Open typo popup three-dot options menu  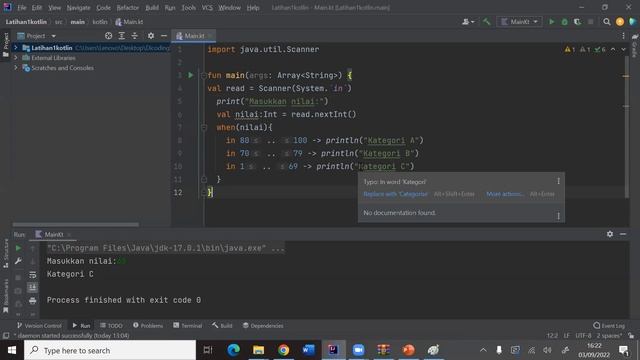point(558,181)
